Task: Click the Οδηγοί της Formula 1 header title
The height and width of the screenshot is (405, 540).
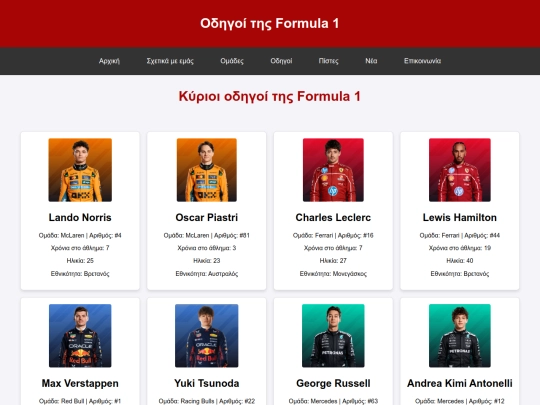Action: (x=270, y=23)
